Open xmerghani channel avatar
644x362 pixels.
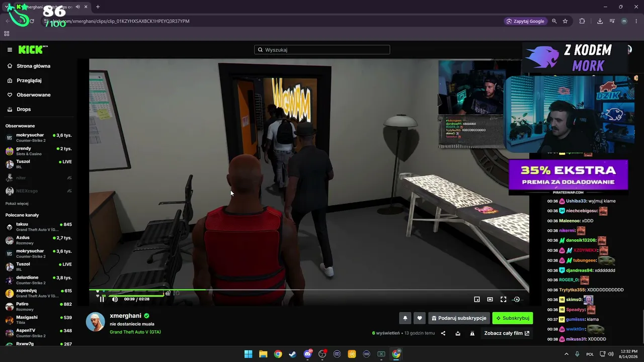pos(95,322)
